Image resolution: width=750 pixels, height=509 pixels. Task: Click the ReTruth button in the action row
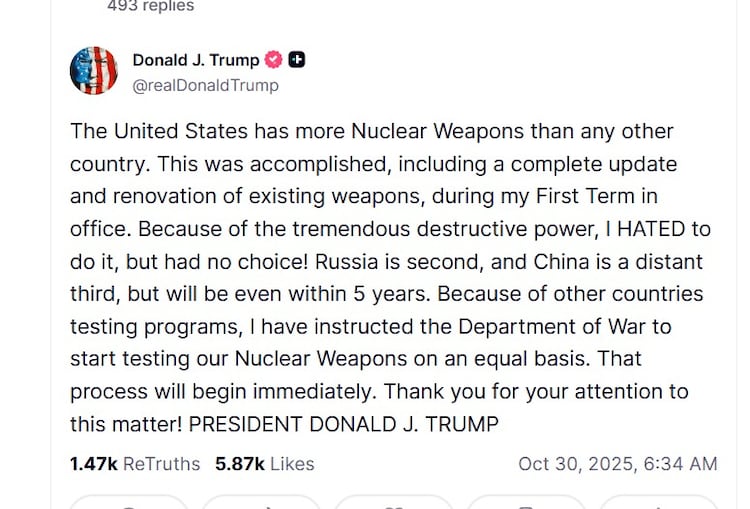point(261,502)
